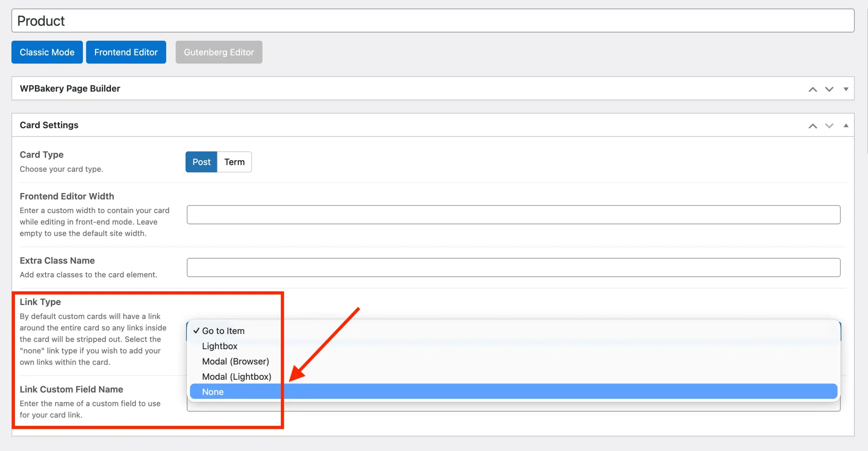Select Term card type
Viewport: 868px width, 451px height.
click(x=234, y=162)
